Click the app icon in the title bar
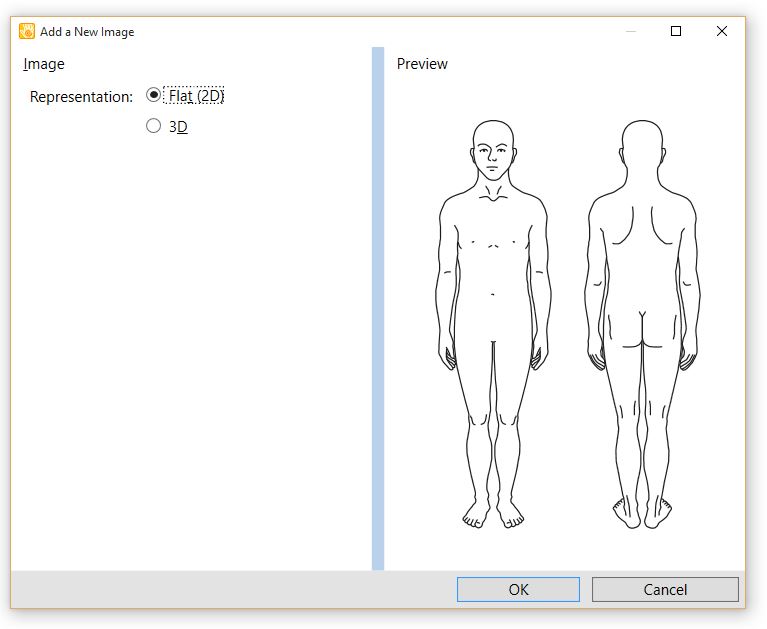 [27, 31]
